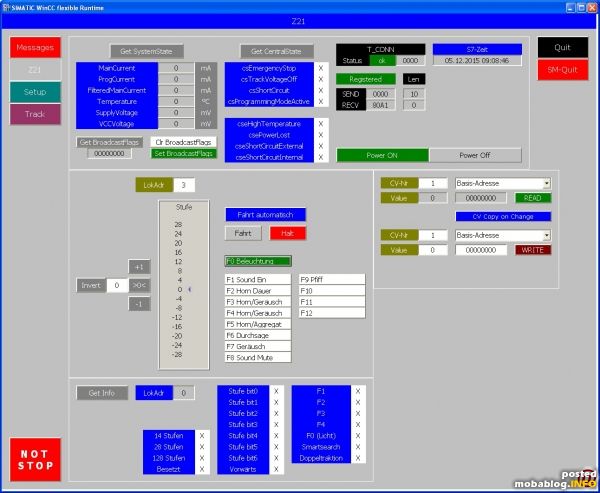Toggle F9 Pfiff function
This screenshot has height=493, width=600.
tap(332, 280)
